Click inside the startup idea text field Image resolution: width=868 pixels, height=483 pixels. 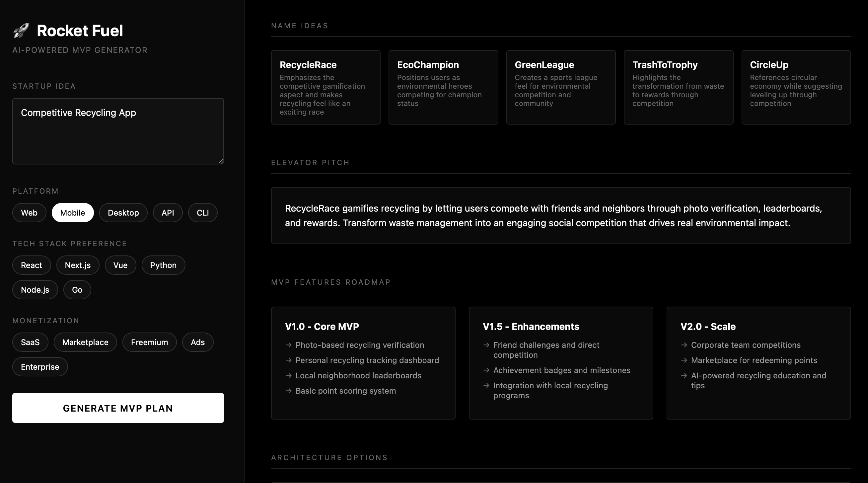(x=117, y=131)
